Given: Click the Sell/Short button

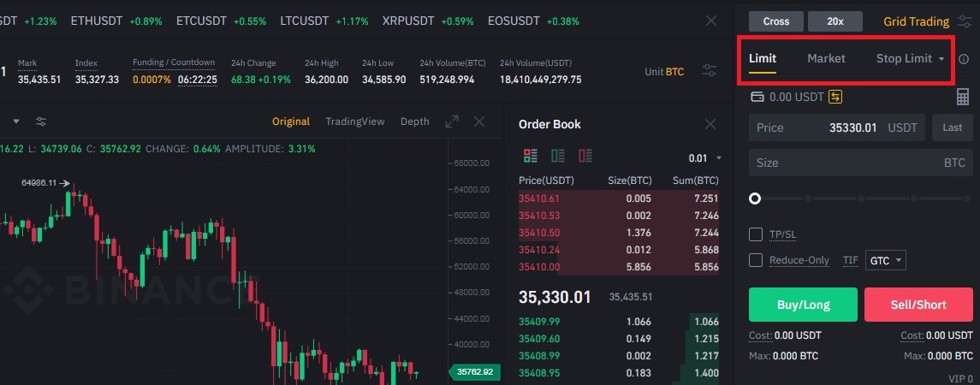Looking at the screenshot, I should 918,305.
